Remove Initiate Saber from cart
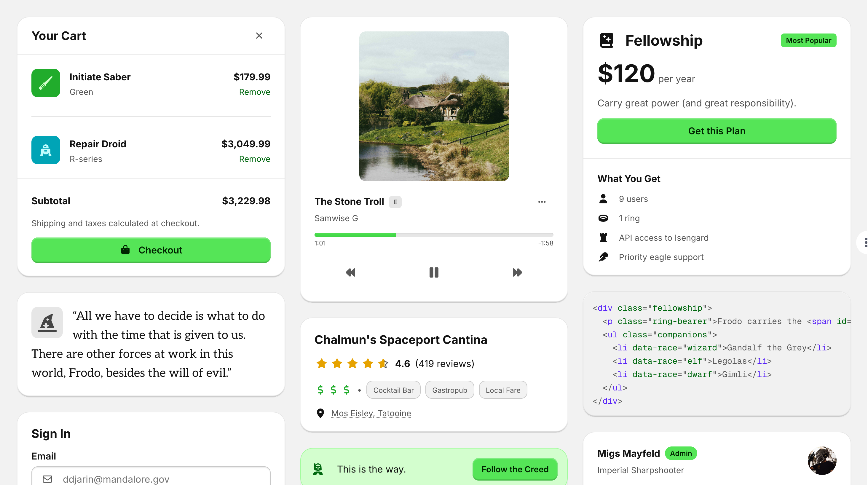Image resolution: width=868 pixels, height=485 pixels. coord(254,92)
